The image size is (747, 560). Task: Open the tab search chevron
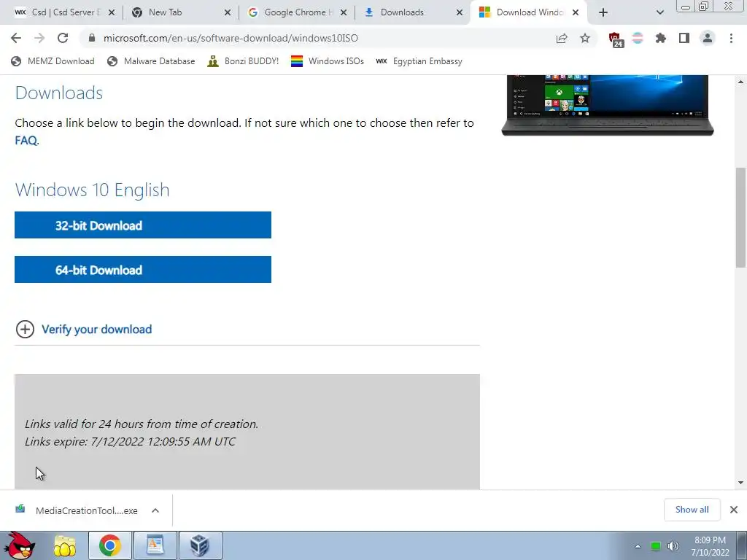click(x=659, y=12)
